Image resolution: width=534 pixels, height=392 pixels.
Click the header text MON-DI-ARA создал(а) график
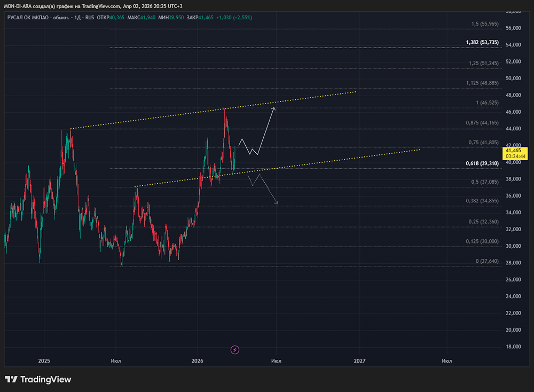(x=38, y=6)
